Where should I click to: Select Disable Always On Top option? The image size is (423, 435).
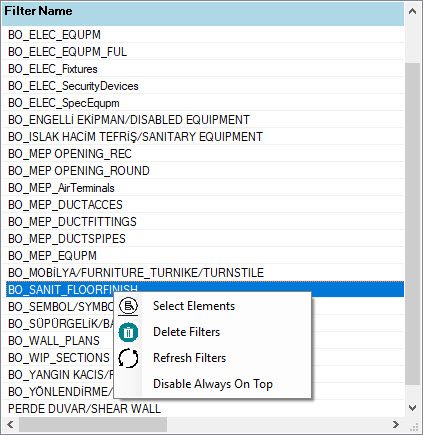213,384
